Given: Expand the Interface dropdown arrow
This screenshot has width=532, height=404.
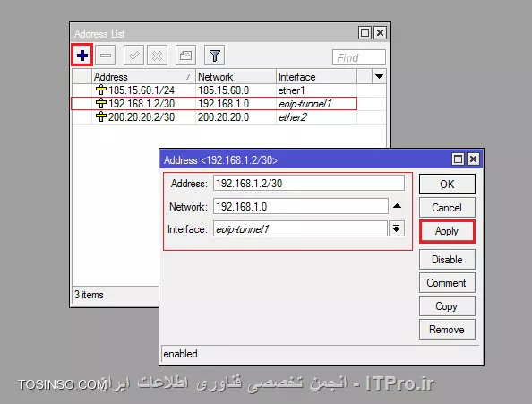Looking at the screenshot, I should pos(396,228).
